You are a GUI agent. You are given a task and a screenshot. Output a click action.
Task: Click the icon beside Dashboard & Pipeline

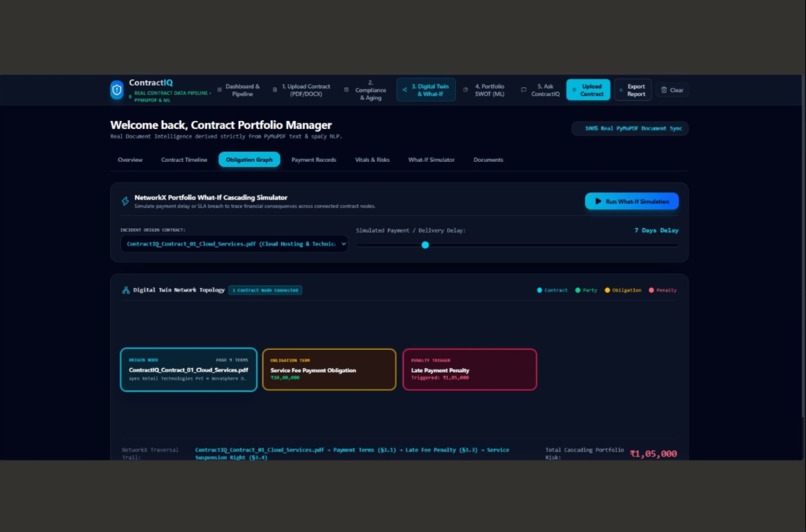pos(219,90)
